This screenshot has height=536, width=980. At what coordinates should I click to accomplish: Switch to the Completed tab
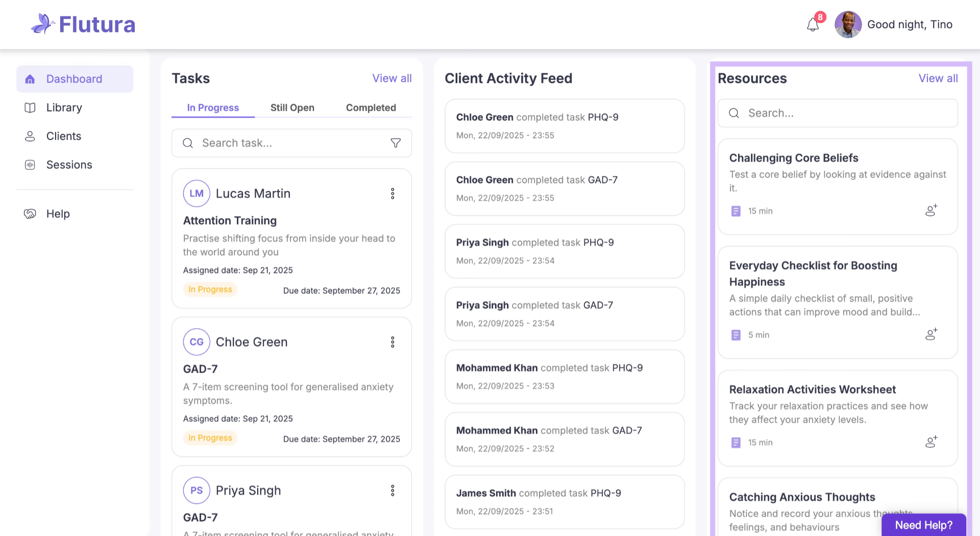371,108
